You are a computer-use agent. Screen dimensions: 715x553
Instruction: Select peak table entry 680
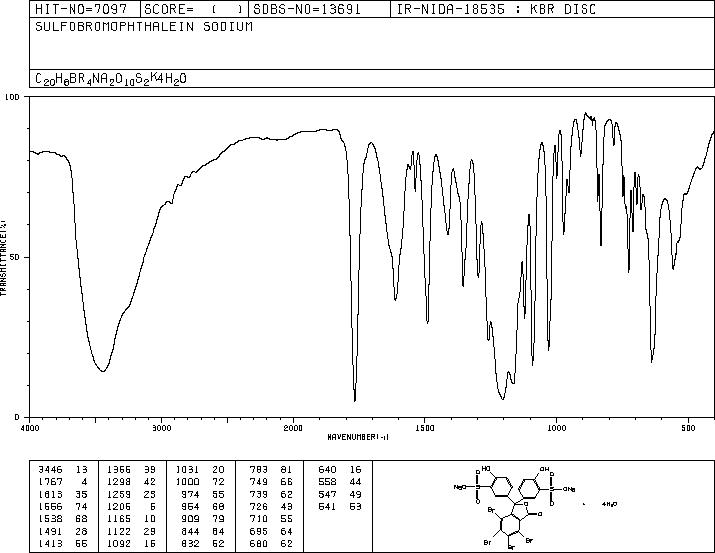(x=271, y=544)
